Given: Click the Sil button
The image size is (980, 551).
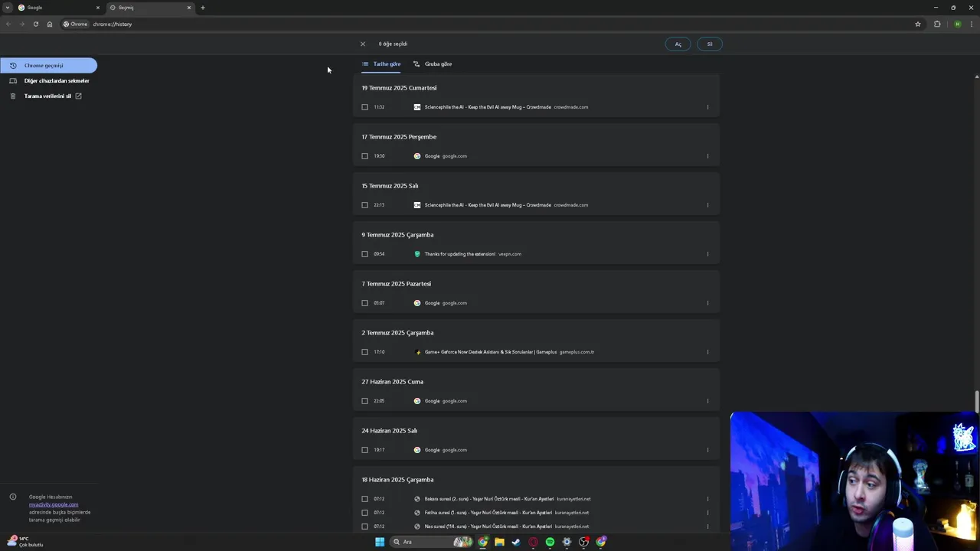Looking at the screenshot, I should [710, 44].
